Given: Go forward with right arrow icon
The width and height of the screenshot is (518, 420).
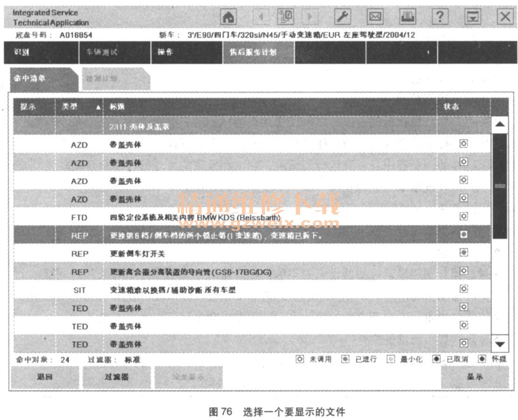Looking at the screenshot, I should click(x=310, y=16).
